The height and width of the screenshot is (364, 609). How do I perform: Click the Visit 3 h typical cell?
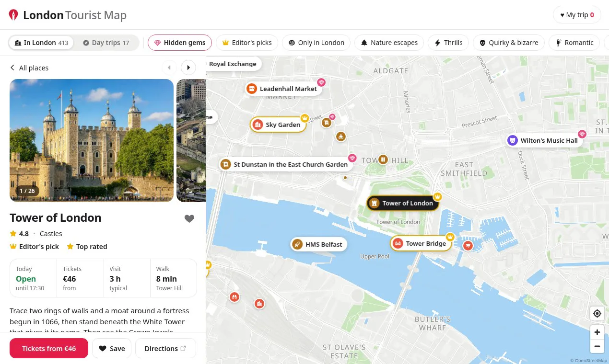pyautogui.click(x=127, y=278)
